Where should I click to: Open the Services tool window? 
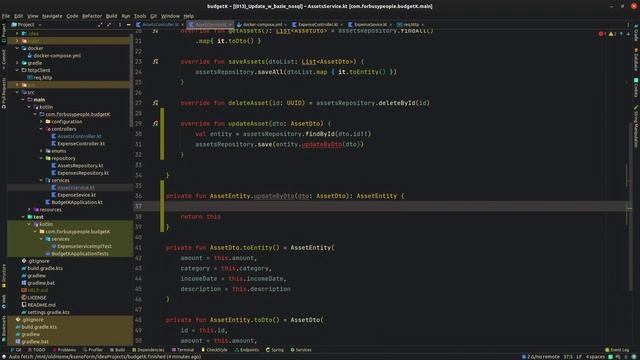[301, 350]
